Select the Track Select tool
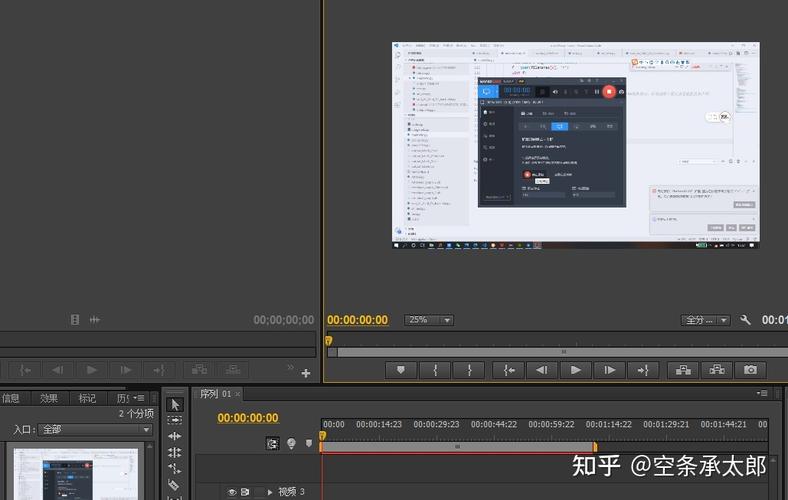Image resolution: width=788 pixels, height=500 pixels. click(x=174, y=420)
